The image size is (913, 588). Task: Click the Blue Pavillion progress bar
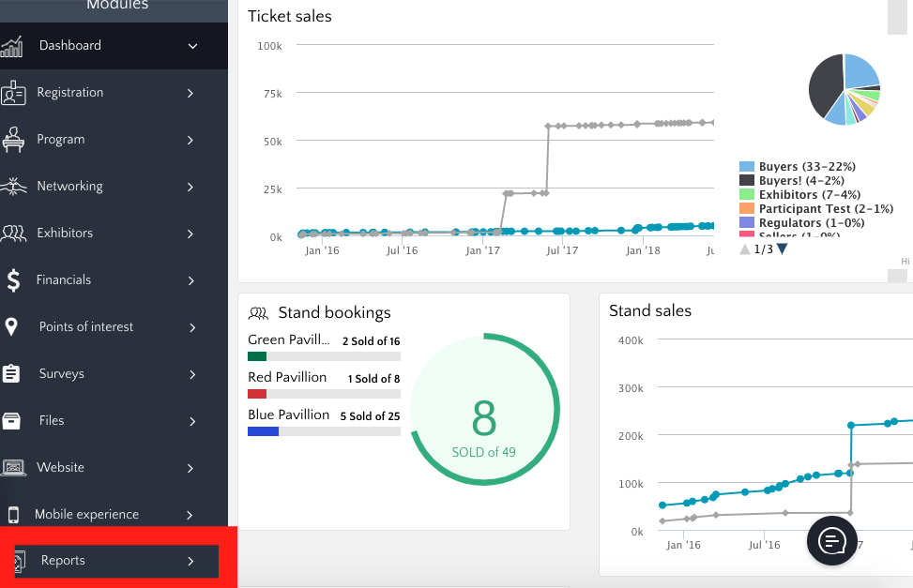coord(324,431)
